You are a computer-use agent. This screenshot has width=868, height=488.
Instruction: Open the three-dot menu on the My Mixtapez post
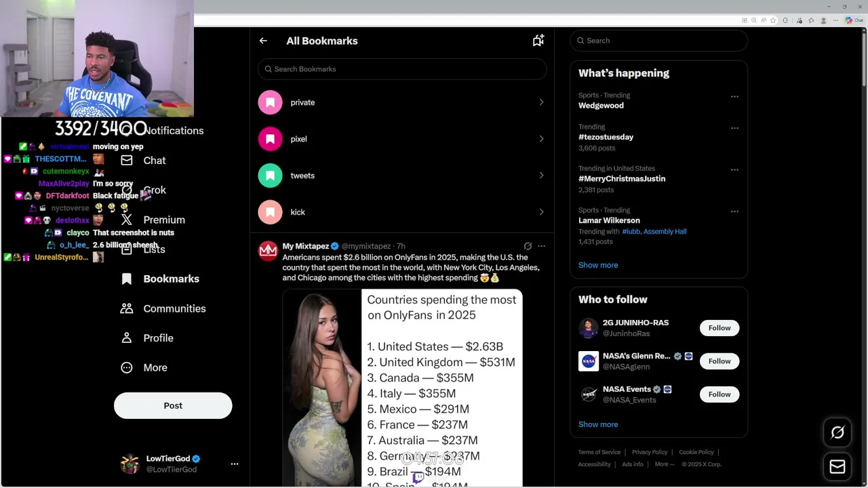541,246
